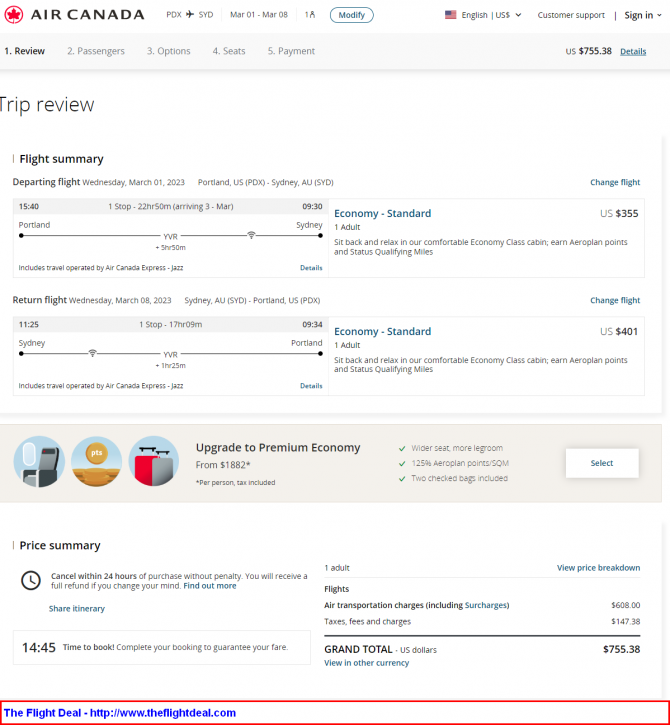Click the YVR stop on return flight
670x725 pixels.
(170, 354)
